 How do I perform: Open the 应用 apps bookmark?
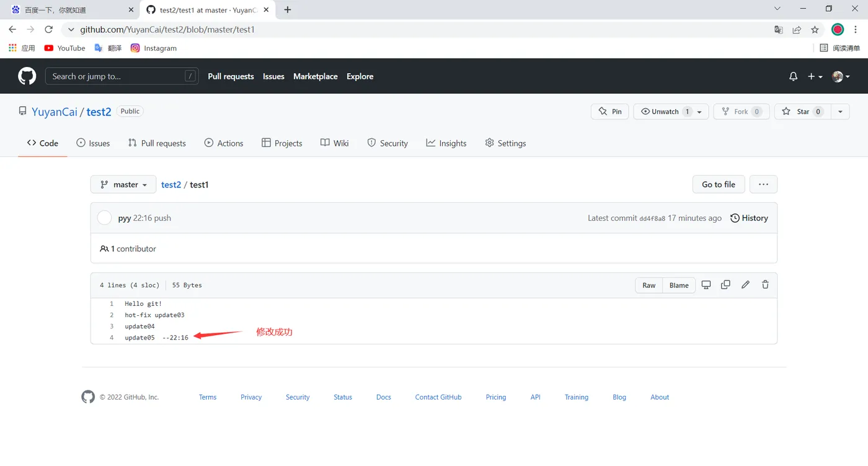[x=22, y=48]
